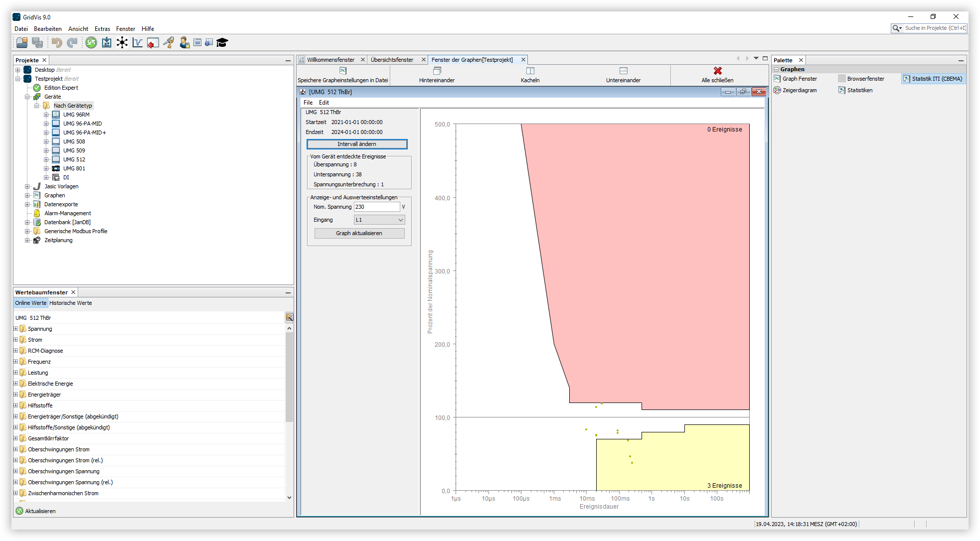Collapse the Graphen palette section
This screenshot has height=541, width=980.
(x=776, y=69)
